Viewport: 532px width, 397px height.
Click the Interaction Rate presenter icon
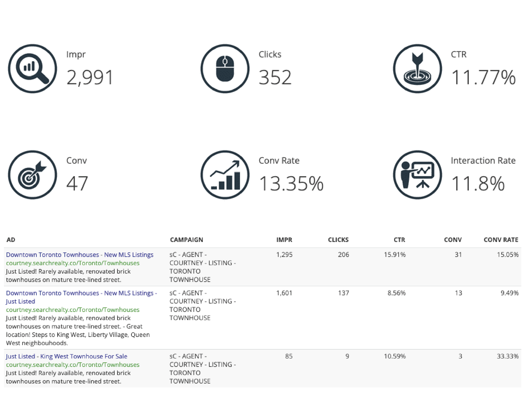pos(417,175)
